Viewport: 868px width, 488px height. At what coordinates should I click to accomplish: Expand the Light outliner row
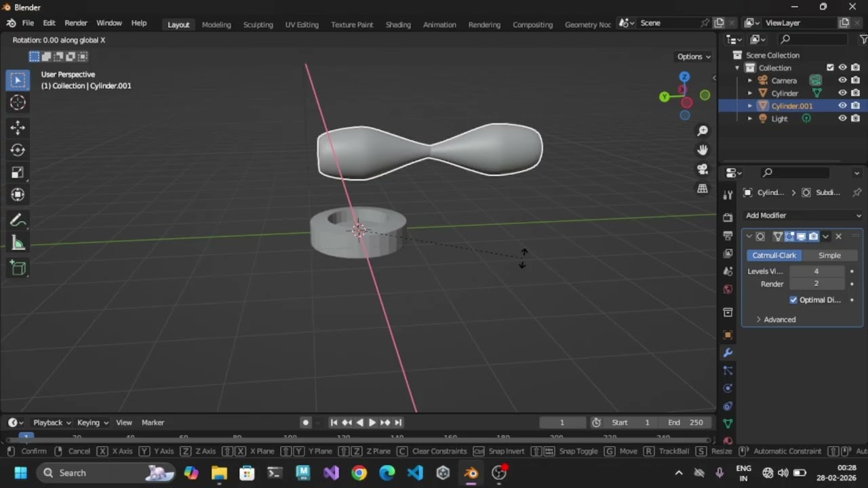coord(750,119)
